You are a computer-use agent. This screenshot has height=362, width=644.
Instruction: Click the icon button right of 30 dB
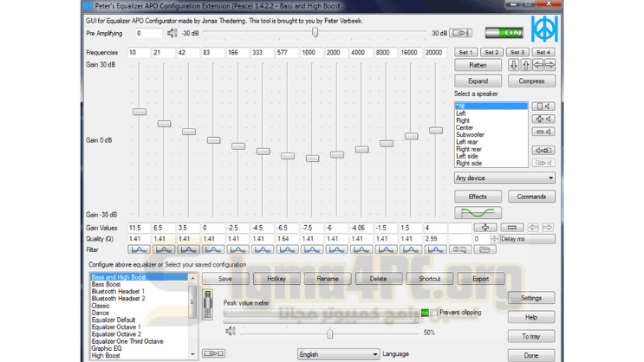click(461, 33)
